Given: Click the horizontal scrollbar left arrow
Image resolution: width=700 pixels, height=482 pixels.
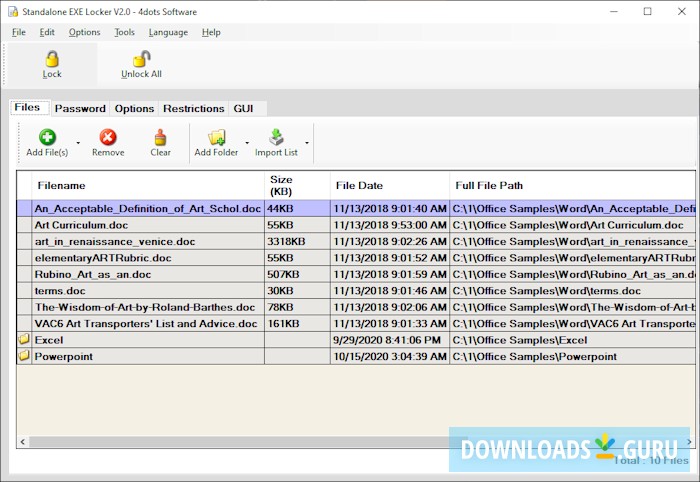Looking at the screenshot, I should [x=23, y=442].
